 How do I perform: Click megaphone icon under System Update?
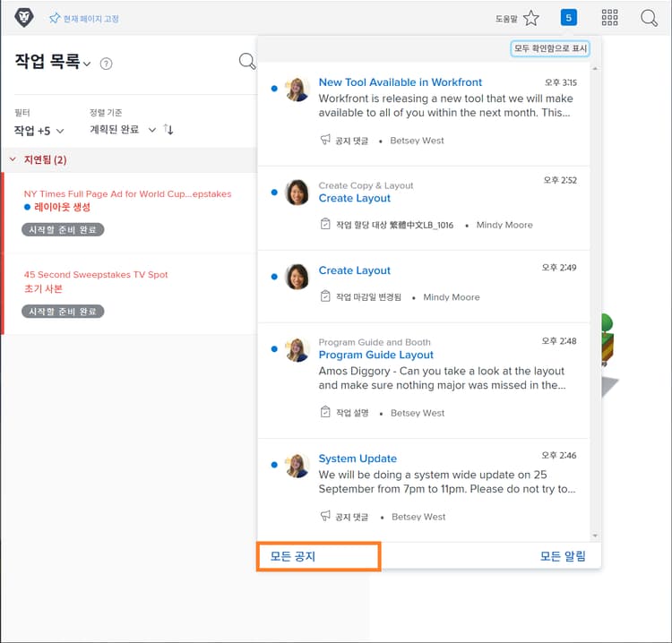325,516
